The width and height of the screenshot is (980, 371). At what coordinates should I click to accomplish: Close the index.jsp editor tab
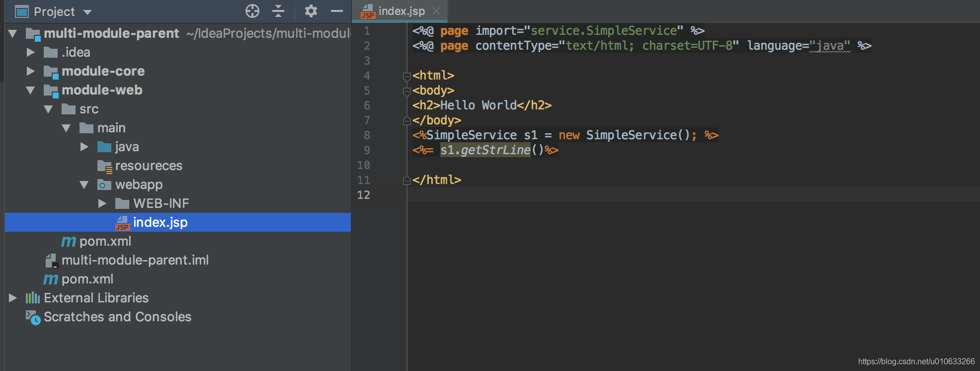436,11
